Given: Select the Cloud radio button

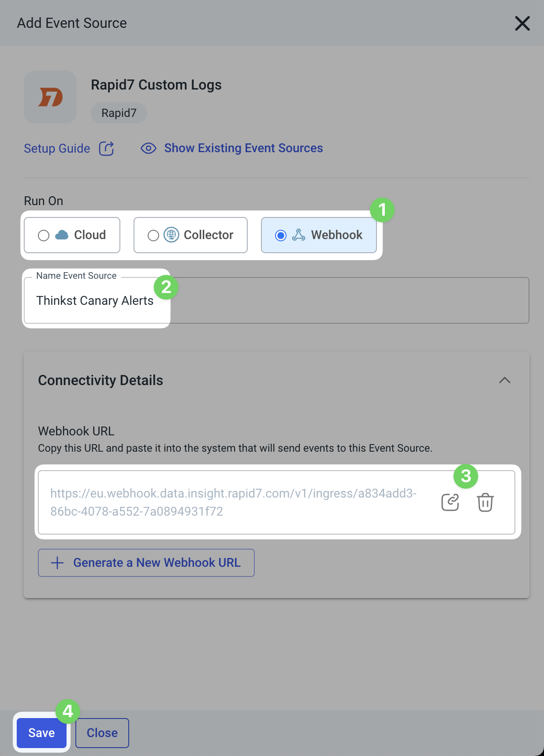Looking at the screenshot, I should point(44,236).
